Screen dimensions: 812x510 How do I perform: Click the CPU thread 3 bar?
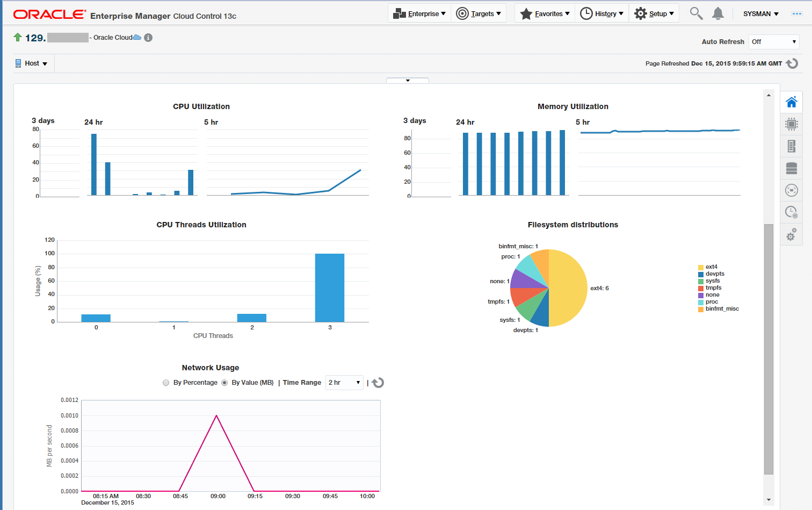pos(330,288)
